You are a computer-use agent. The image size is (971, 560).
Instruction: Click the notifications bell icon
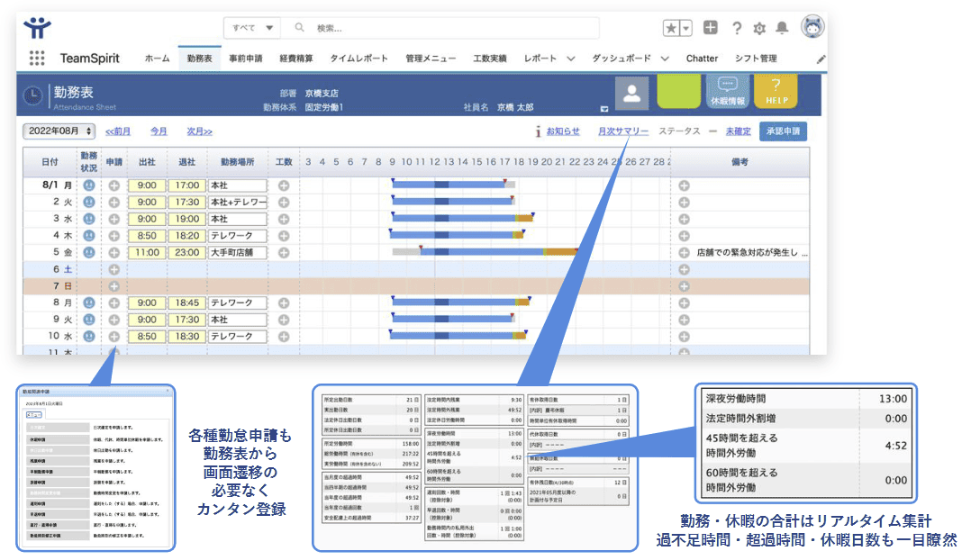pos(782,28)
